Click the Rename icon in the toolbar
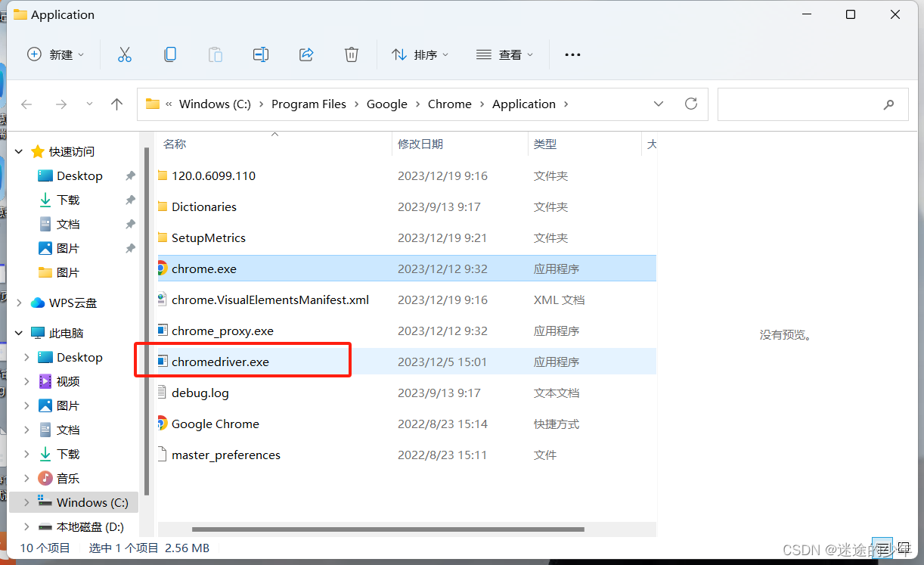The height and width of the screenshot is (565, 924). [261, 54]
